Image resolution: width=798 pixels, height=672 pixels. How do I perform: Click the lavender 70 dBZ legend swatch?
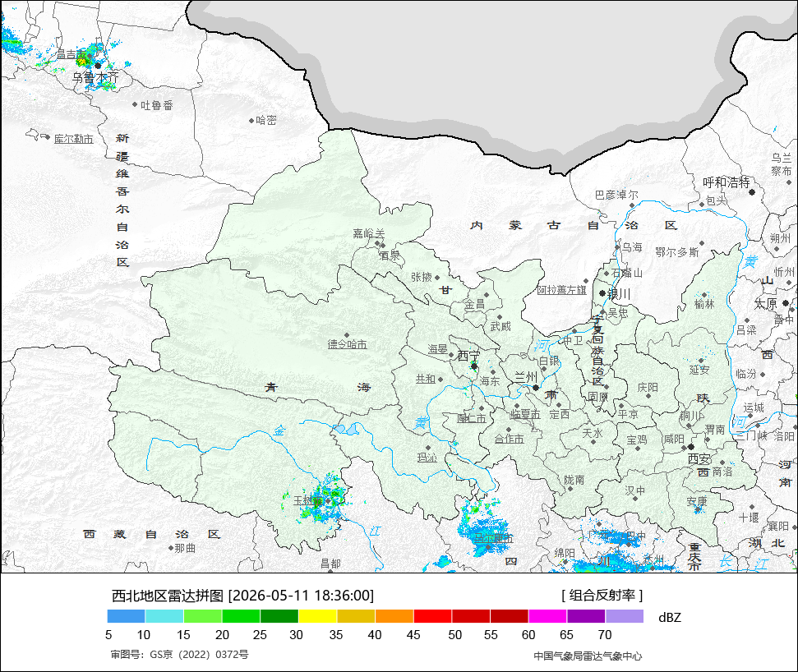pyautogui.click(x=625, y=617)
